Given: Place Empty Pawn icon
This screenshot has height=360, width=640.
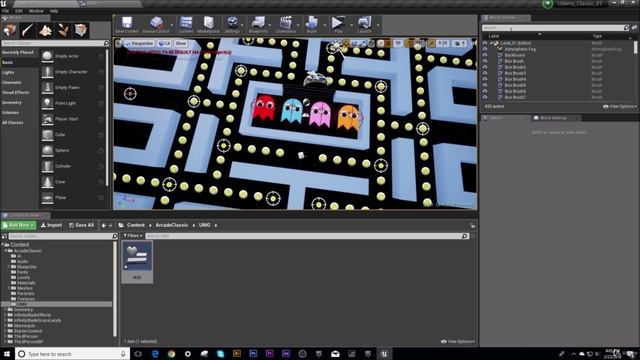Looking at the screenshot, I should coord(47,87).
